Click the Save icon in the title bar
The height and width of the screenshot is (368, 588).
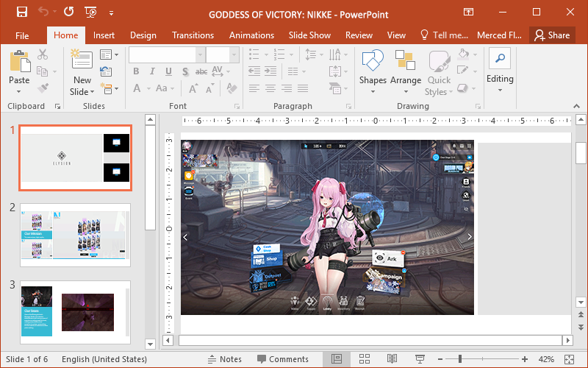(22, 12)
